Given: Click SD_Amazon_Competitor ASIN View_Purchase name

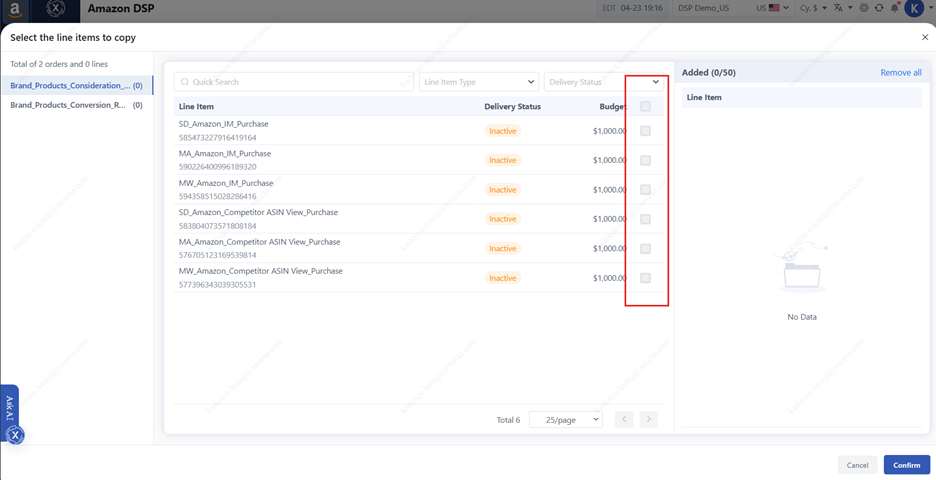Looking at the screenshot, I should click(258, 212).
